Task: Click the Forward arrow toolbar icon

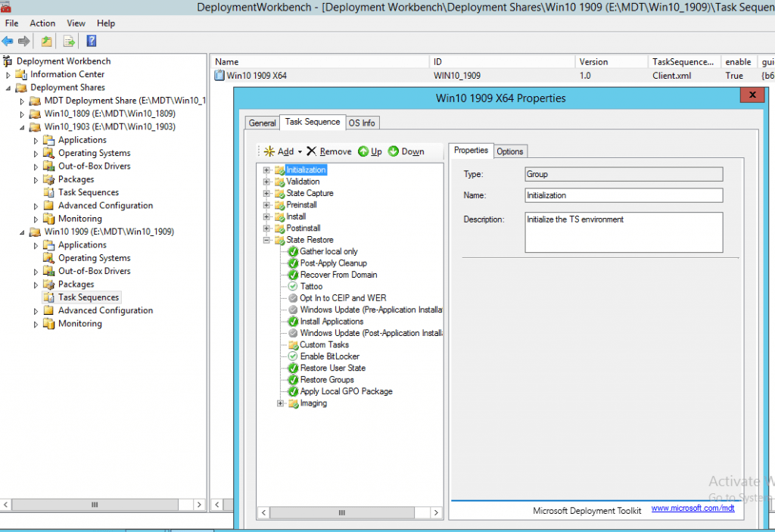Action: click(x=23, y=41)
